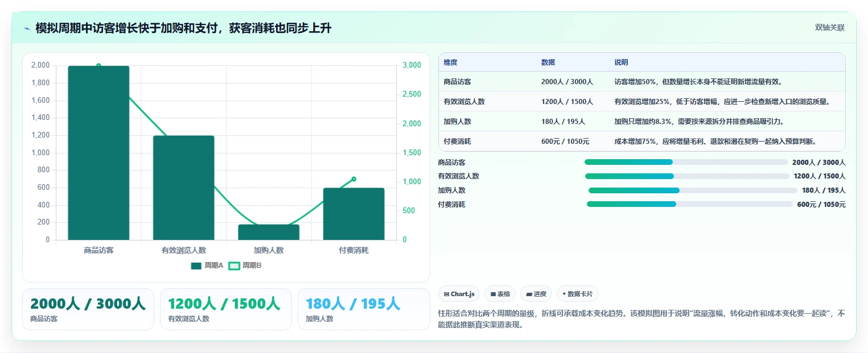Click the table cell starting with 成本增加75%
This screenshot has height=353, width=868.
[727, 142]
